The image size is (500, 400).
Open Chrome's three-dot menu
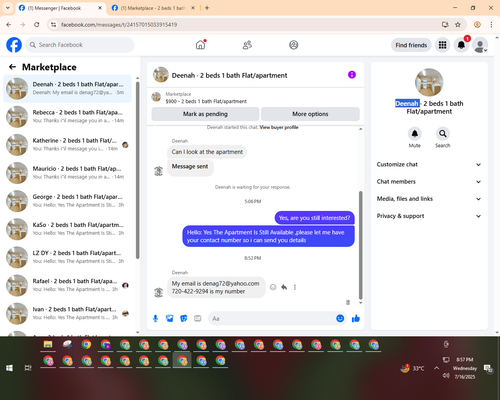click(491, 24)
